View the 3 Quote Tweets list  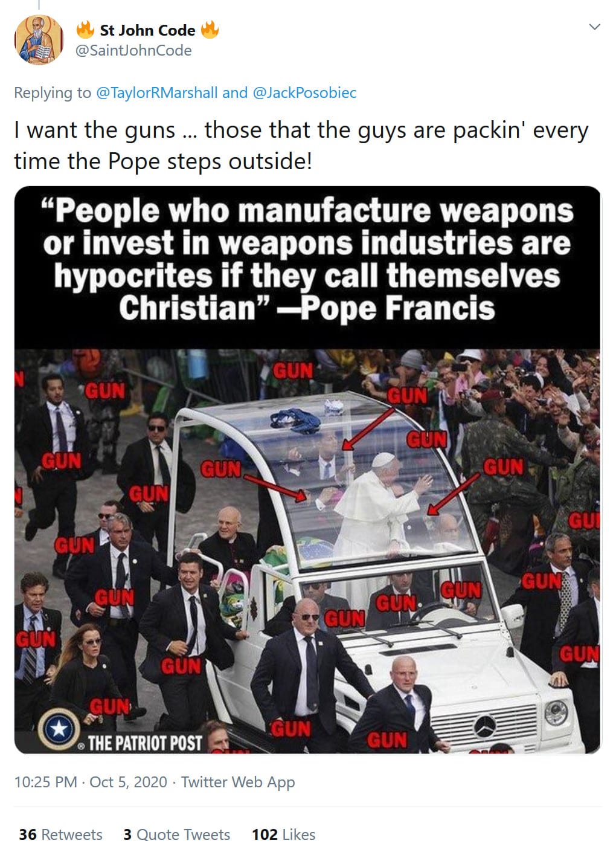pos(177,834)
